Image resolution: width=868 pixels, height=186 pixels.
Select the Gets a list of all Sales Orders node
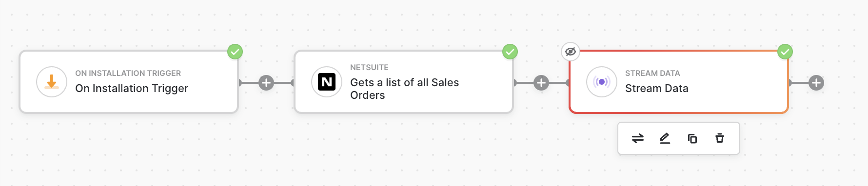pos(404,82)
